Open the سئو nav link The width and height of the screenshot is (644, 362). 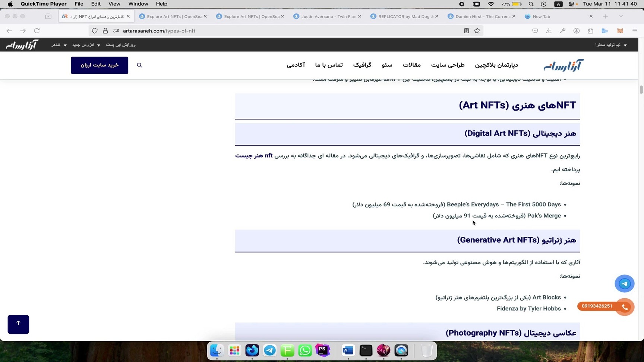[x=387, y=65]
